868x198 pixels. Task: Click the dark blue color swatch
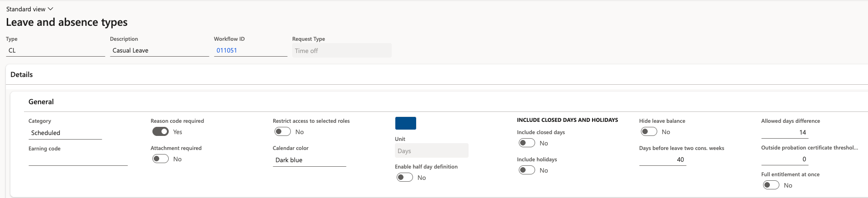(406, 123)
